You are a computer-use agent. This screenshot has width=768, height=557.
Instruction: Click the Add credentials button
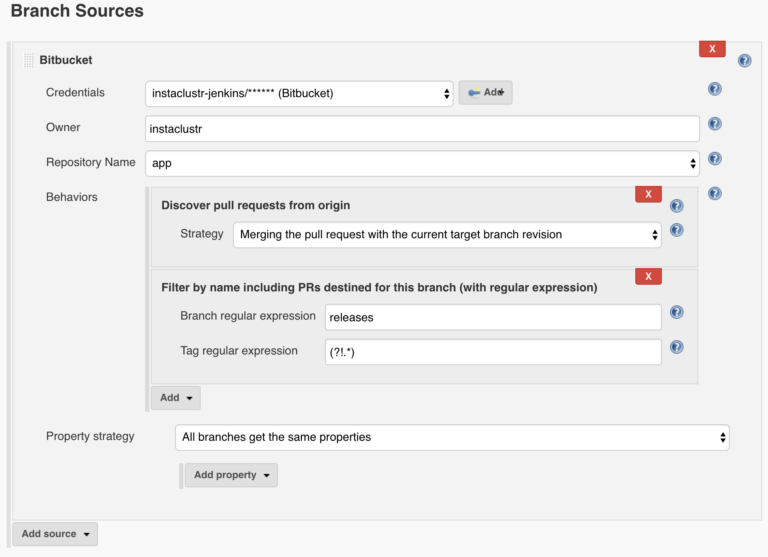[x=485, y=93]
